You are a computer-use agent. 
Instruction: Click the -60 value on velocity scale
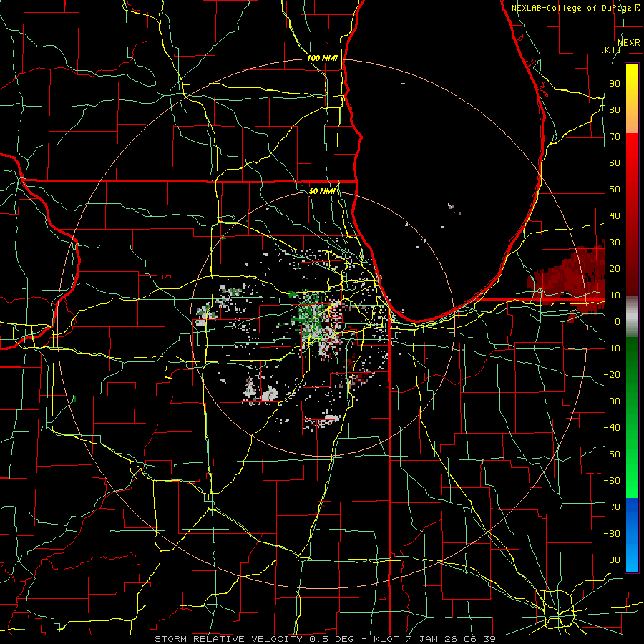pos(612,481)
